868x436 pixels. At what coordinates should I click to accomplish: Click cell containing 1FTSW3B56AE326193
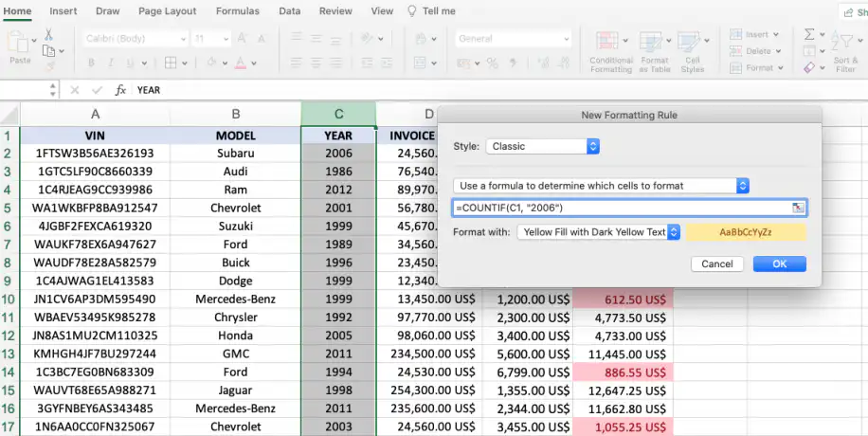pyautogui.click(x=95, y=153)
